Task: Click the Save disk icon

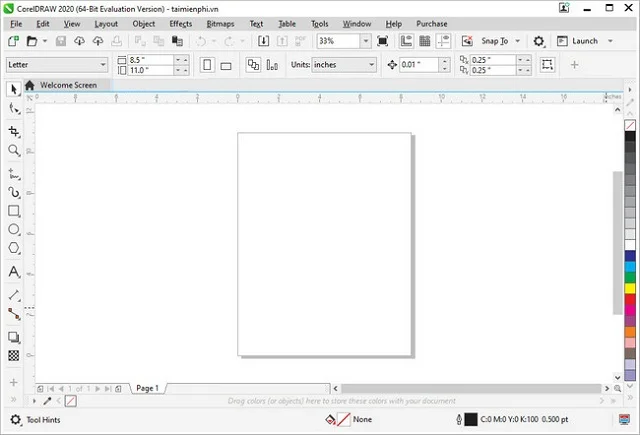Action: coord(61,41)
